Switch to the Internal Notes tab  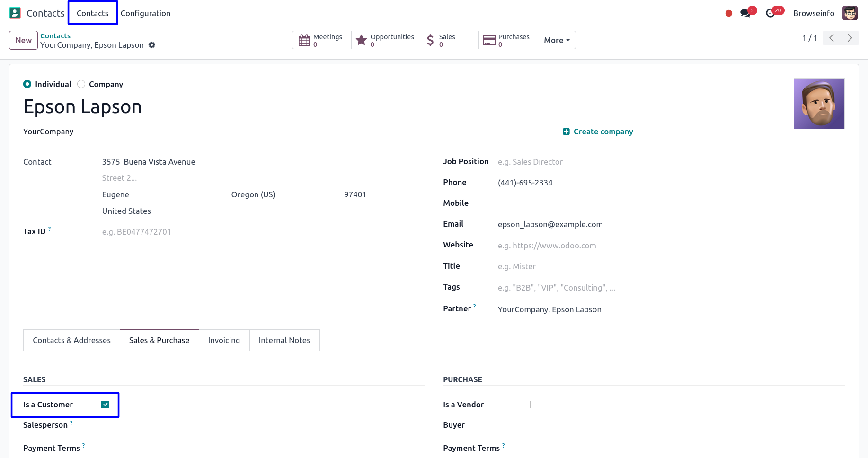(x=284, y=340)
